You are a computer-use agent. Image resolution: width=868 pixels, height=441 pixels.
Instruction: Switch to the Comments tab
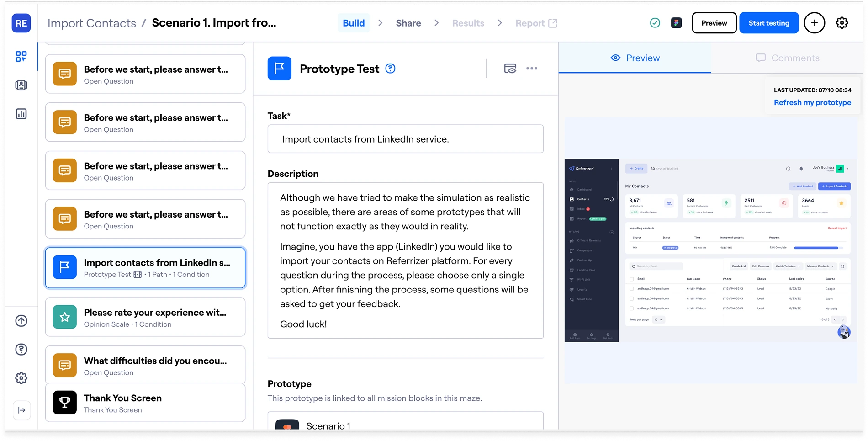pos(787,58)
